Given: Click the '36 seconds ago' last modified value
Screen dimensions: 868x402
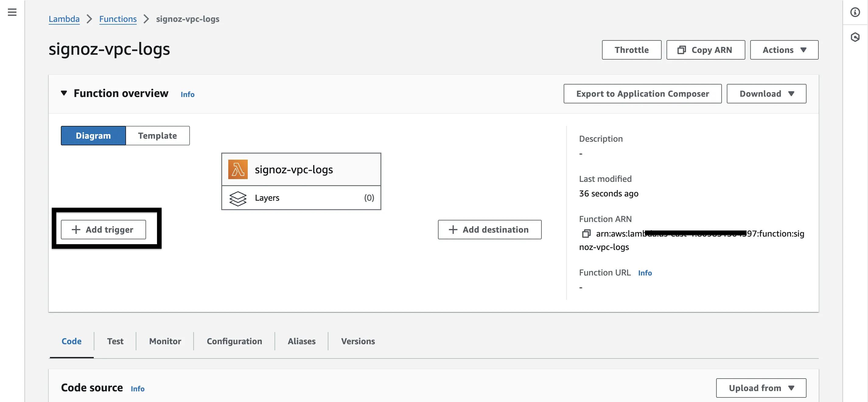Looking at the screenshot, I should tap(609, 193).
